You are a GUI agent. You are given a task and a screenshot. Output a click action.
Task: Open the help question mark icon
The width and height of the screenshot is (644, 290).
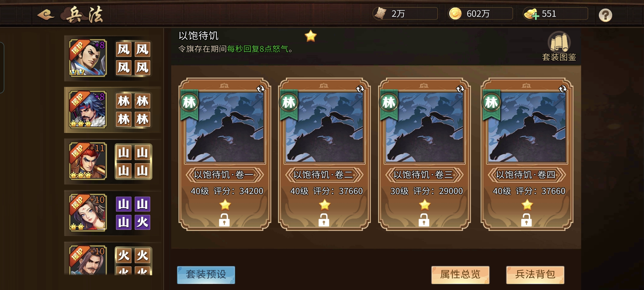(x=605, y=15)
